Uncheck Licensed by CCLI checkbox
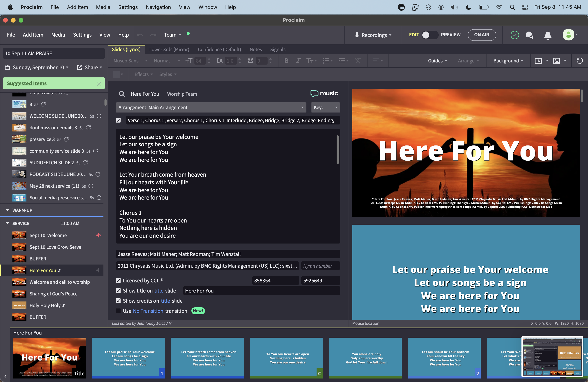The height and width of the screenshot is (382, 588). pyautogui.click(x=118, y=280)
